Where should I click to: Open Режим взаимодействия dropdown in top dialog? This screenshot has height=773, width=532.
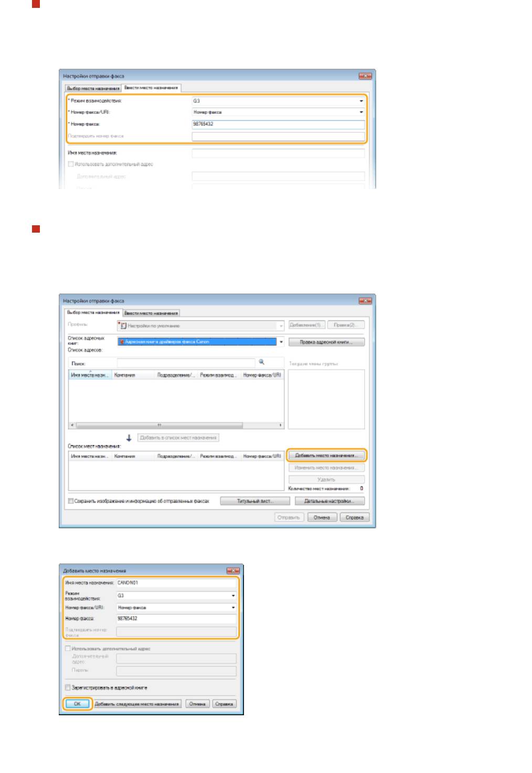coord(361,101)
